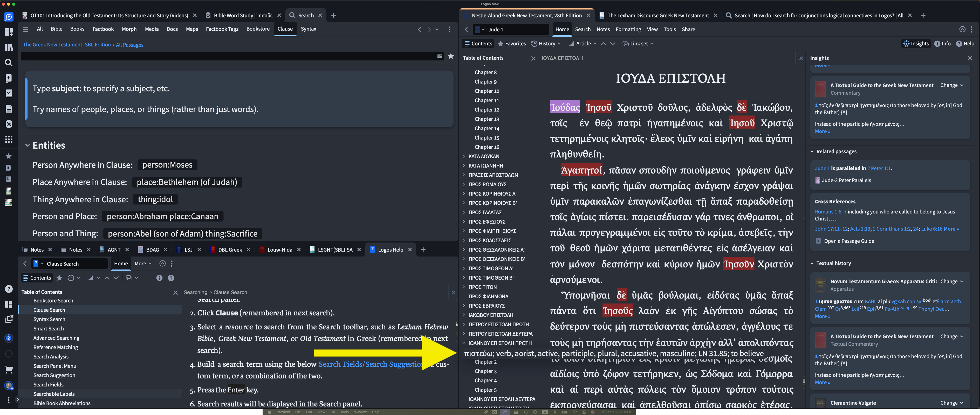Open the Nestle-Aland panel three-dot menu
Image resolution: width=980 pixels, height=415 pixels.
[971, 29]
